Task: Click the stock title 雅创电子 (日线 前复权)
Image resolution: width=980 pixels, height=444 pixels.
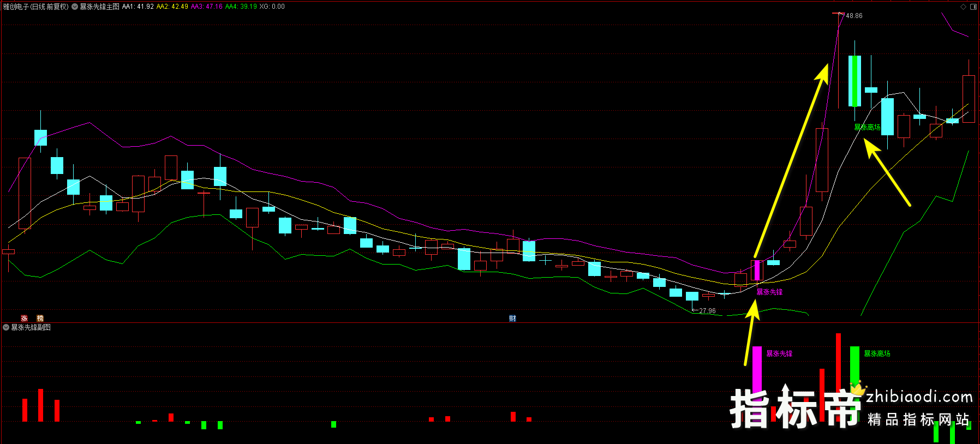Action: [36, 7]
